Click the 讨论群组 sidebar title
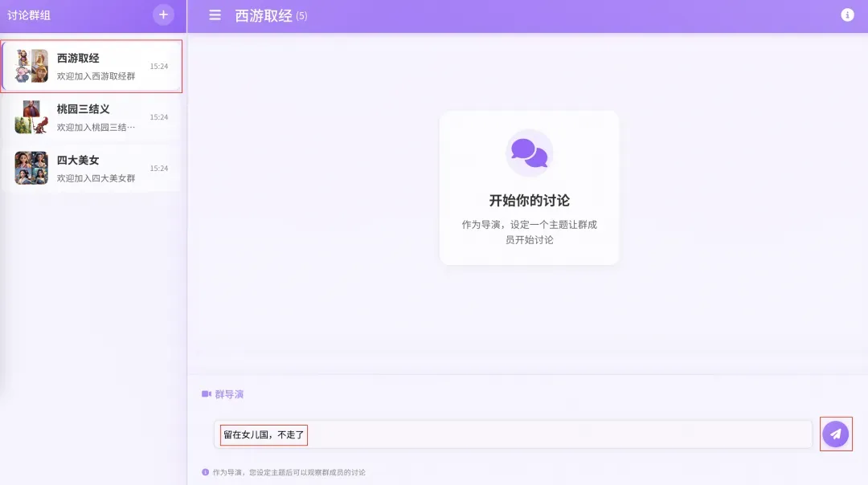868x485 pixels. 29,15
